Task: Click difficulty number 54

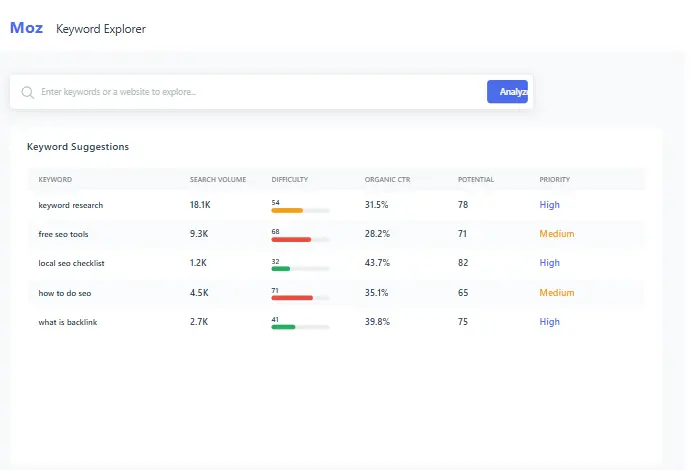Action: click(275, 203)
